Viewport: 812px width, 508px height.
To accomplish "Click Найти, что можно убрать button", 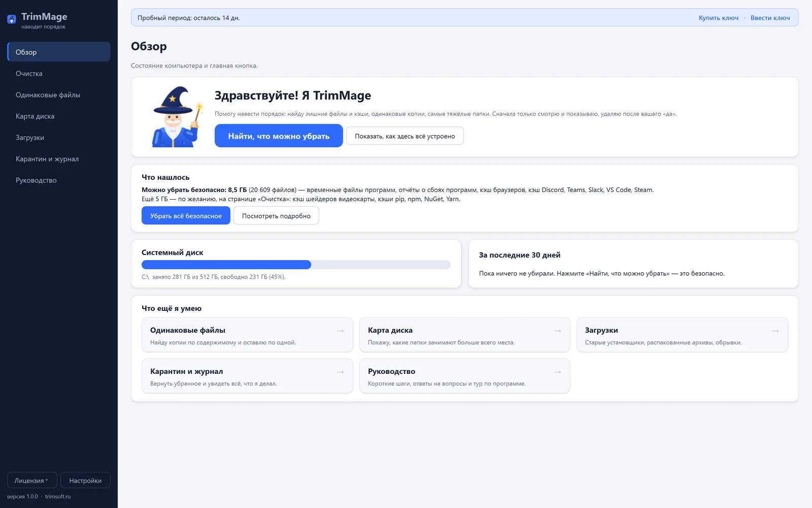I will [x=279, y=136].
